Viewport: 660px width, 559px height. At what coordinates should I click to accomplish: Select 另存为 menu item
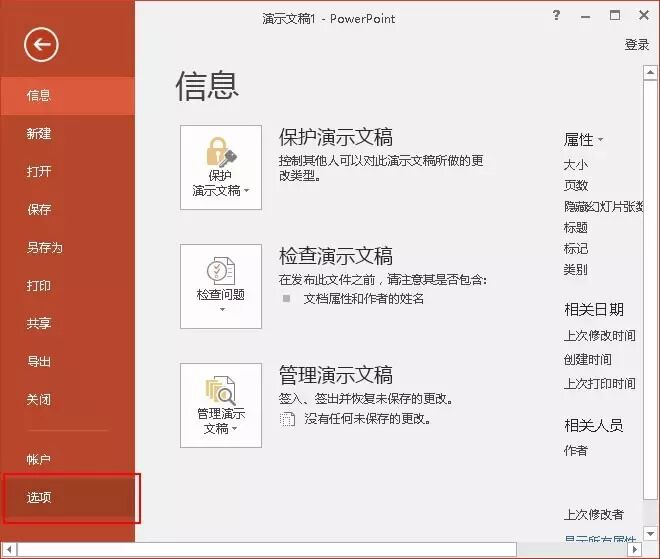[x=67, y=248]
